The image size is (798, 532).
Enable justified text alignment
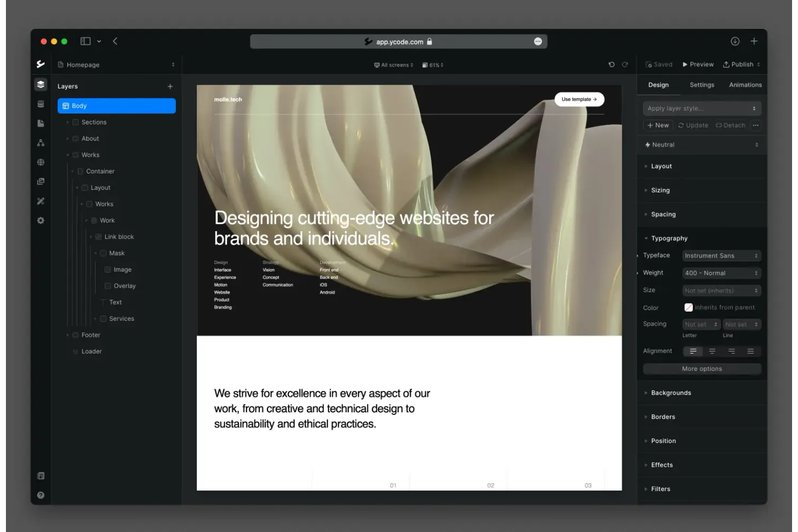tap(751, 351)
